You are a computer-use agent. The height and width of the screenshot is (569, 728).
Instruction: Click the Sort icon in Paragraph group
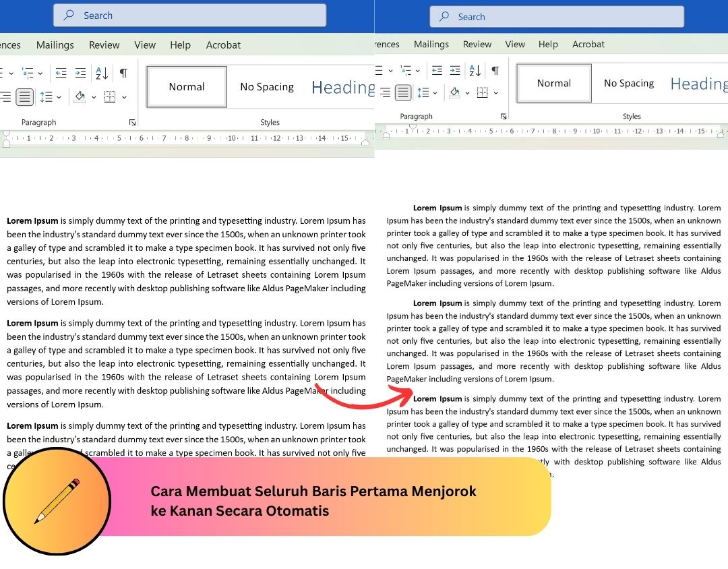(x=101, y=72)
